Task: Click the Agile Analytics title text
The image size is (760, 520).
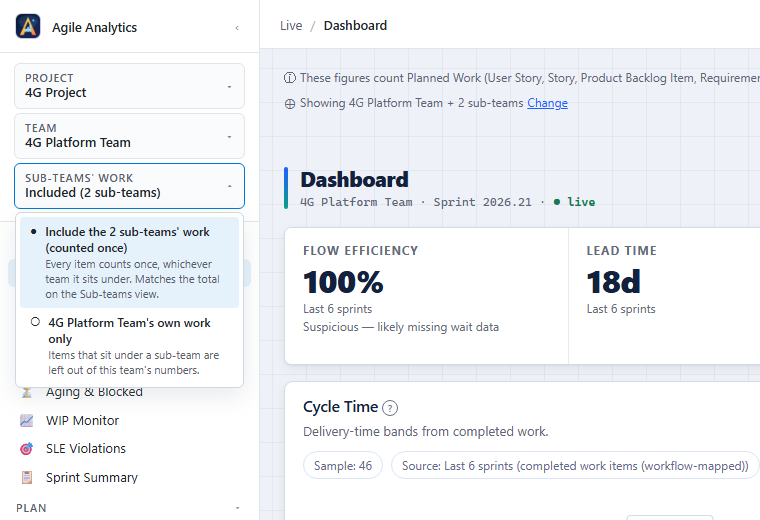Action: pyautogui.click(x=95, y=28)
